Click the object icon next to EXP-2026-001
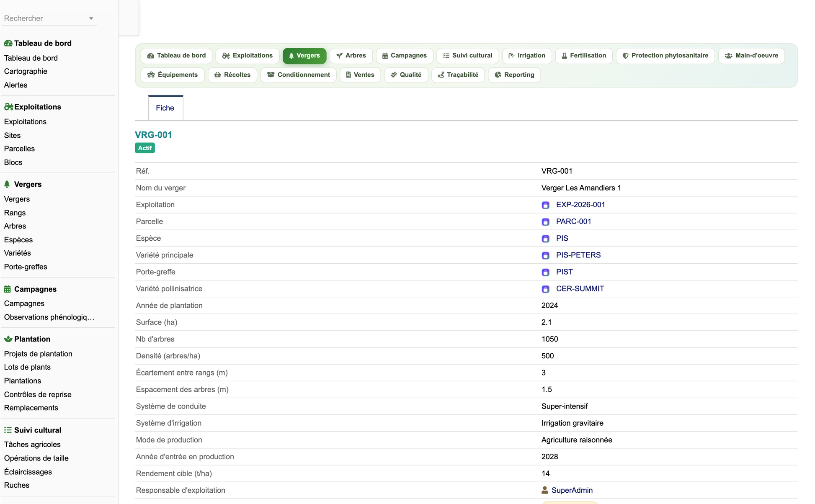The width and height of the screenshot is (815, 504). tap(545, 205)
